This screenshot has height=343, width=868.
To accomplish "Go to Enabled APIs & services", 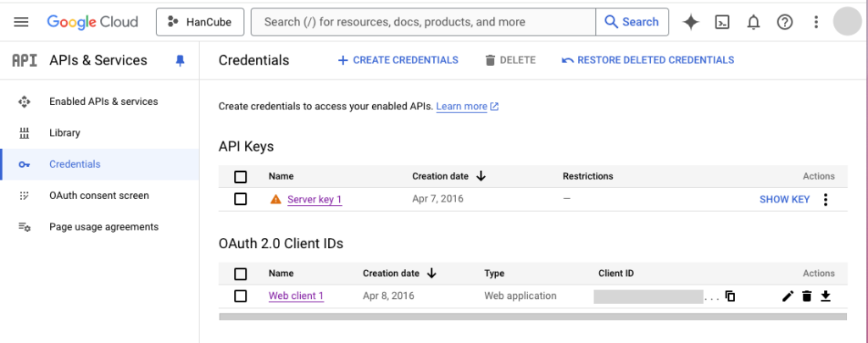I will tap(103, 102).
